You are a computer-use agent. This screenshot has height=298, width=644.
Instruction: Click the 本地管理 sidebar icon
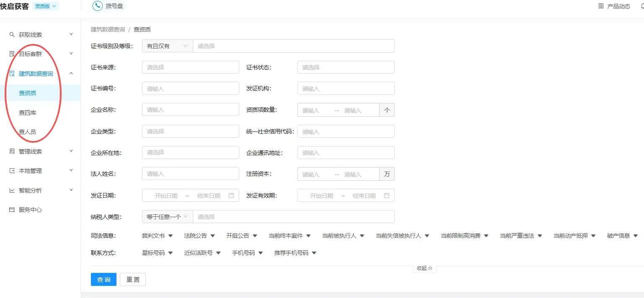(12, 171)
